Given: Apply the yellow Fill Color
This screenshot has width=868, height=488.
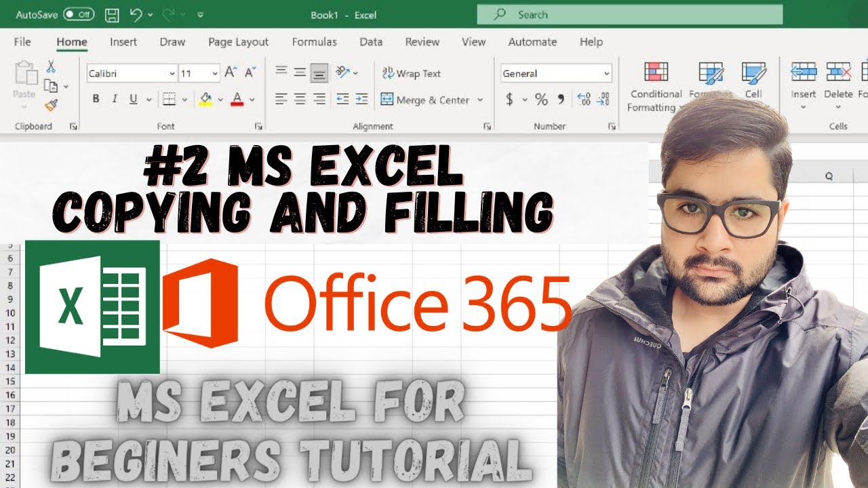Looking at the screenshot, I should pyautogui.click(x=206, y=99).
